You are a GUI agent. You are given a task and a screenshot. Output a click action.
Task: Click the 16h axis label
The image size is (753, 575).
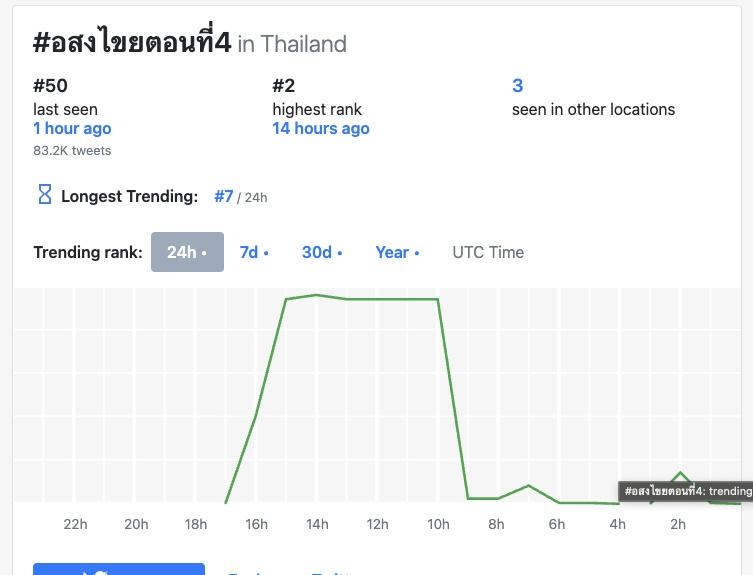click(256, 524)
